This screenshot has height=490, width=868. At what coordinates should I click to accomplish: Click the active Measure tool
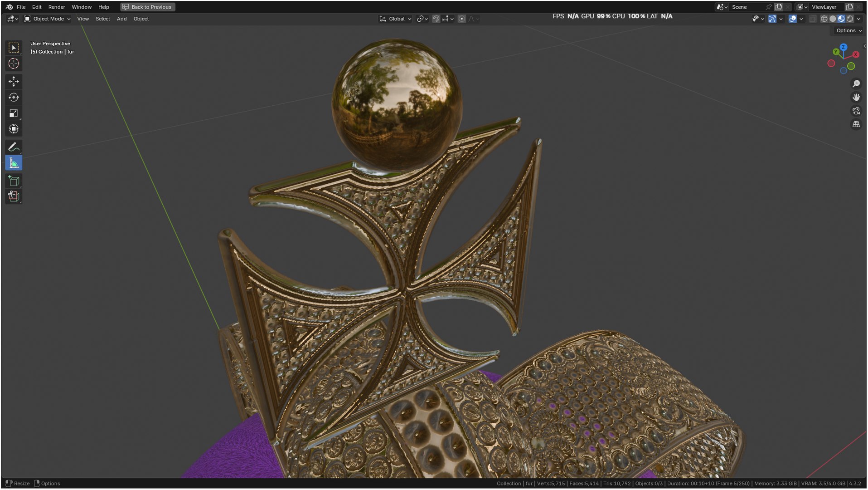14,163
